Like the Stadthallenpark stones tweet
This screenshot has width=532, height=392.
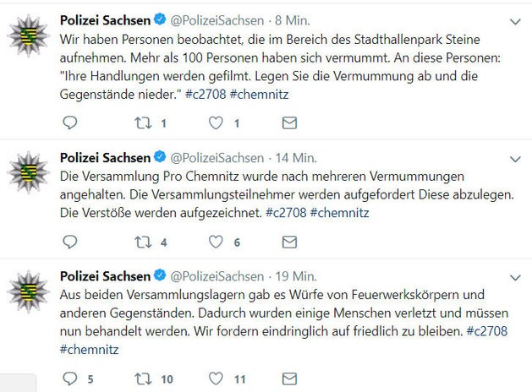click(216, 123)
